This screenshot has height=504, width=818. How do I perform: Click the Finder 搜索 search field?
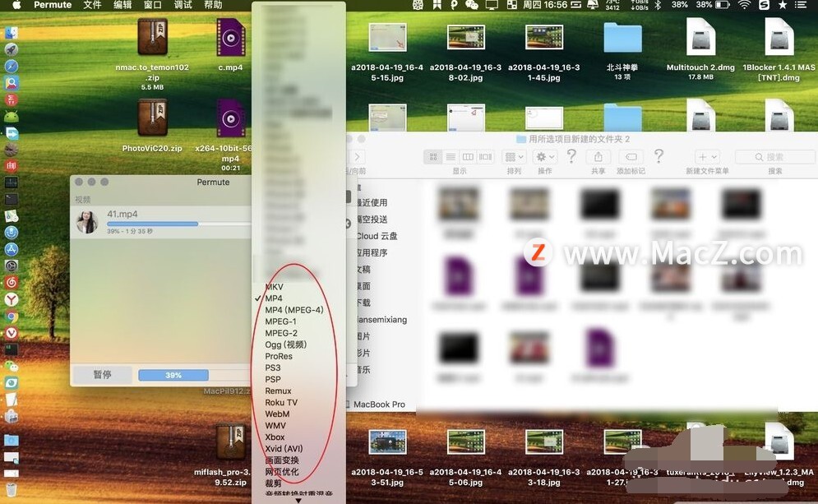click(x=774, y=156)
